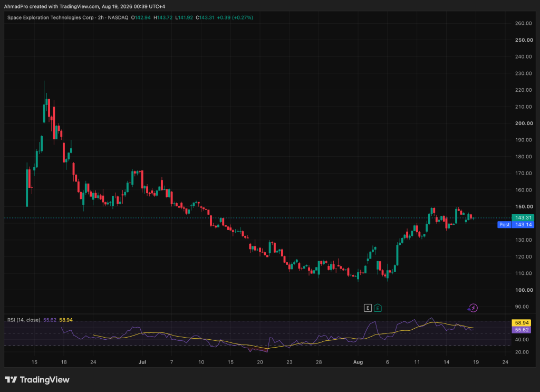Click the close value C143.31
Image resolution: width=540 pixels, height=392 pixels.
tap(205, 17)
